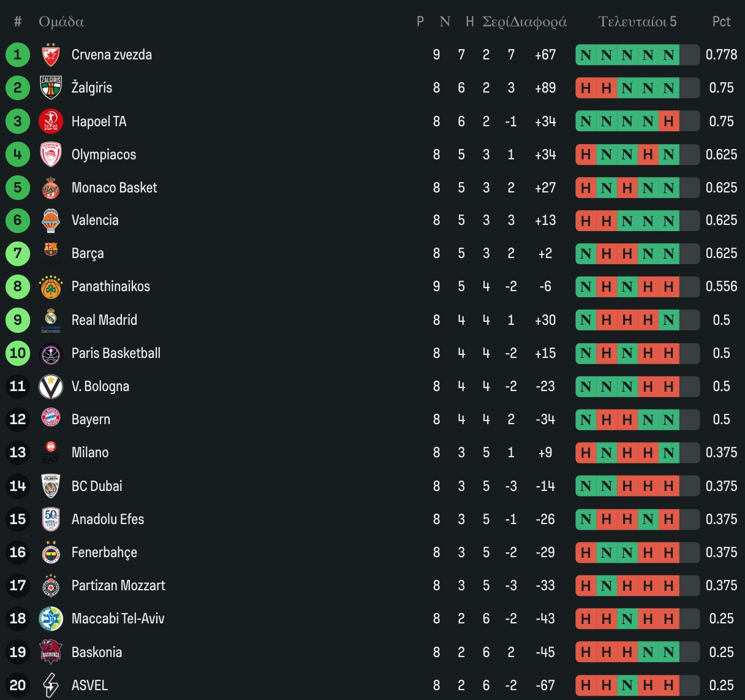Click the Maccabi Tel-Aviv logo
The height and width of the screenshot is (700, 745).
click(51, 619)
